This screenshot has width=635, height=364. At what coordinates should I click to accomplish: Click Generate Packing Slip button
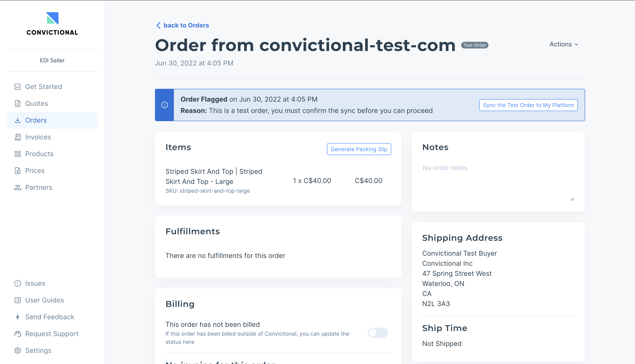pyautogui.click(x=359, y=149)
